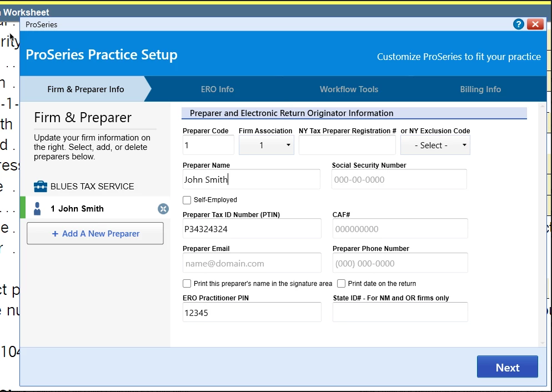Click the Preparer and Electronic Return Originator Information header
Viewport: 552px width, 392px height.
point(354,113)
